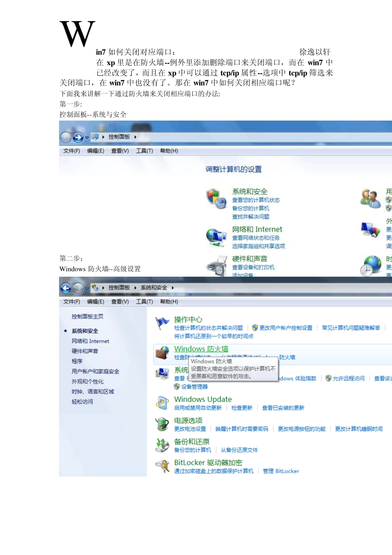
Task: Select 时钟、语言和区域 in the sidebar
Action: pyautogui.click(x=93, y=391)
